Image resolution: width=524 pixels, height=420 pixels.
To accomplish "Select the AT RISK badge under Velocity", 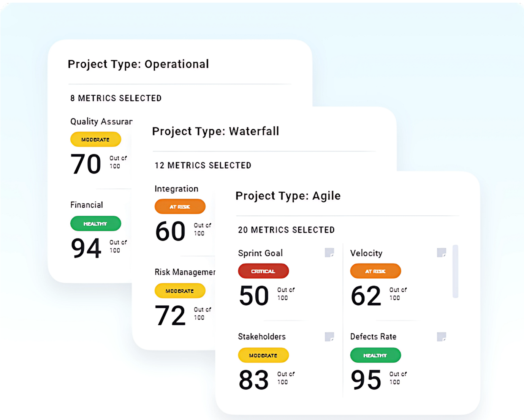I will tap(375, 271).
